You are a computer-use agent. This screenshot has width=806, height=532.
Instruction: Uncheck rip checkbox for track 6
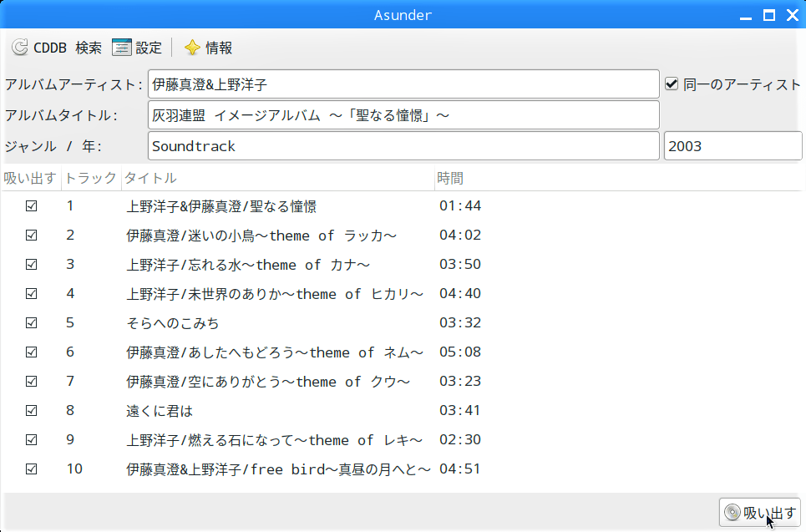pos(32,352)
